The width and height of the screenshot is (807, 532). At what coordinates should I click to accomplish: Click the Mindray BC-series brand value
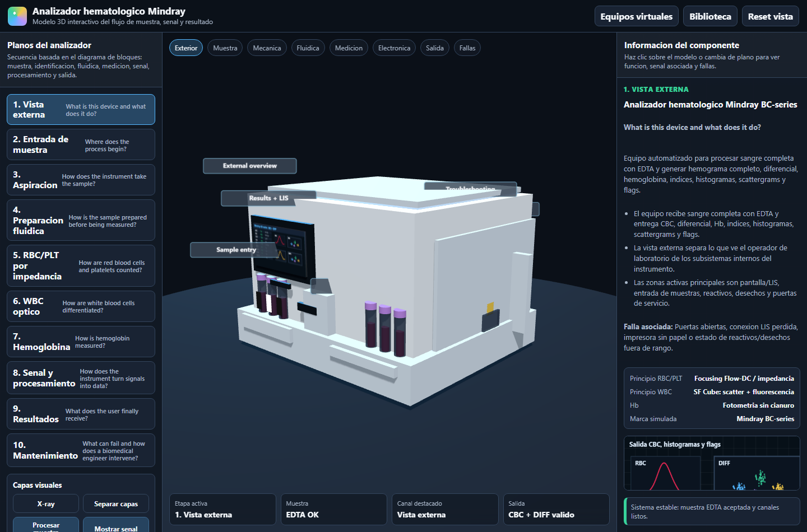point(765,419)
